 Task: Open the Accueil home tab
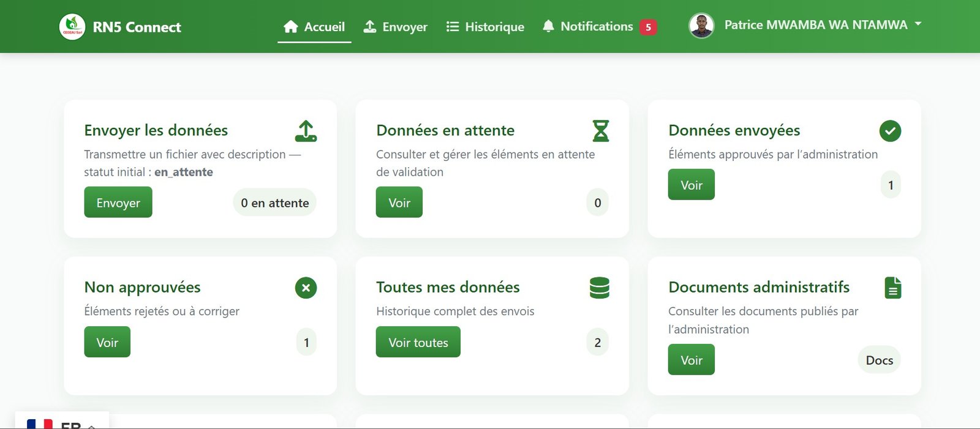click(314, 27)
